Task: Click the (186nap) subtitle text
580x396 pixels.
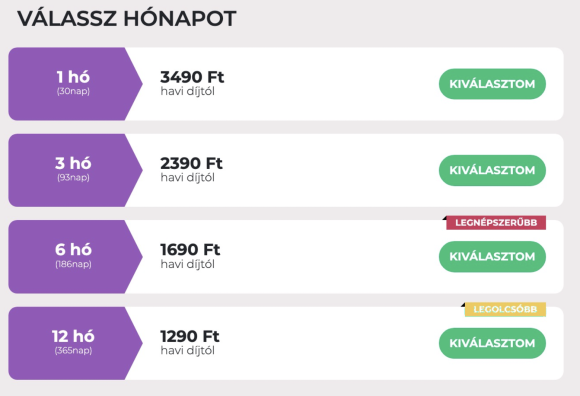Action: [73, 264]
